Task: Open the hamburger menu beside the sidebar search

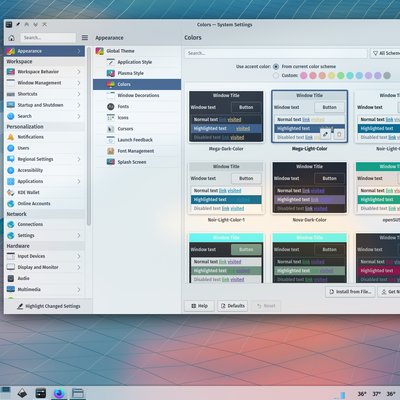Action: point(85,38)
